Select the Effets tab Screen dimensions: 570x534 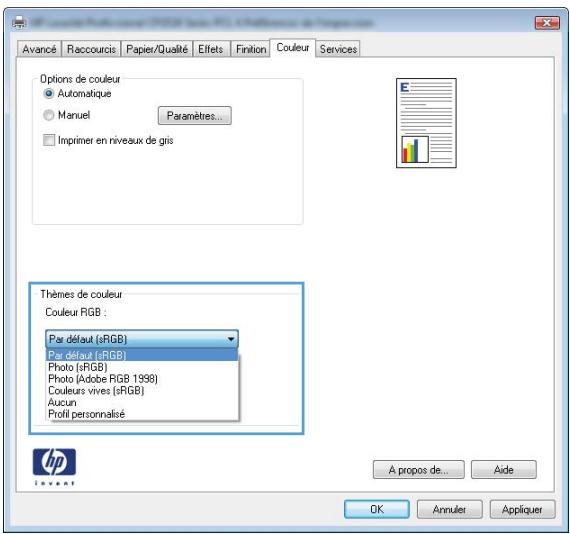[210, 49]
